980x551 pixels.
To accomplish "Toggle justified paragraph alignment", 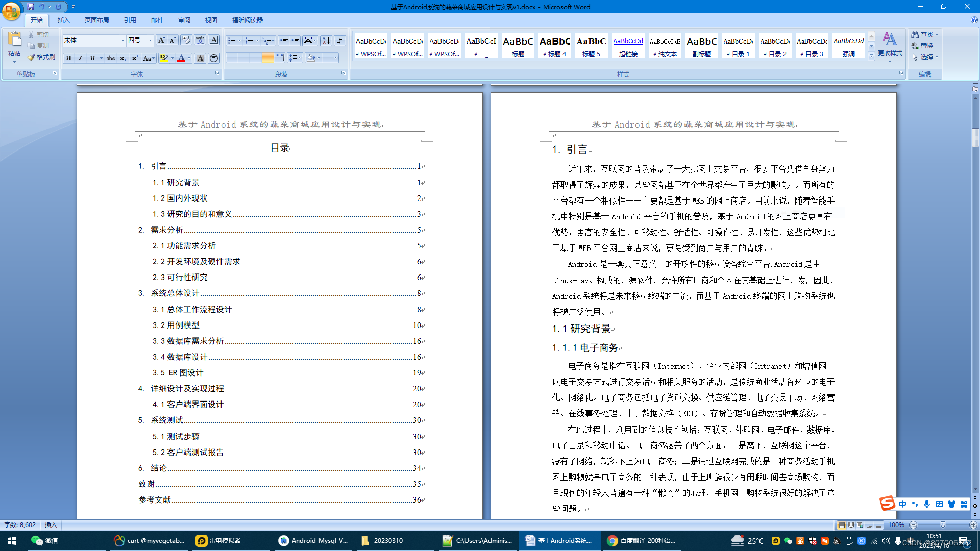I will point(267,58).
